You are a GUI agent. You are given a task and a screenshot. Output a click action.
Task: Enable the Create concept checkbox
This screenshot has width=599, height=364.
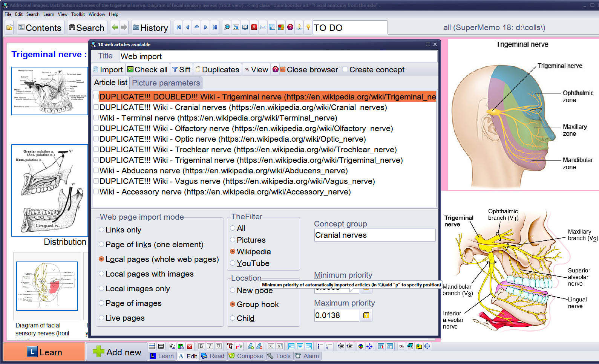345,70
